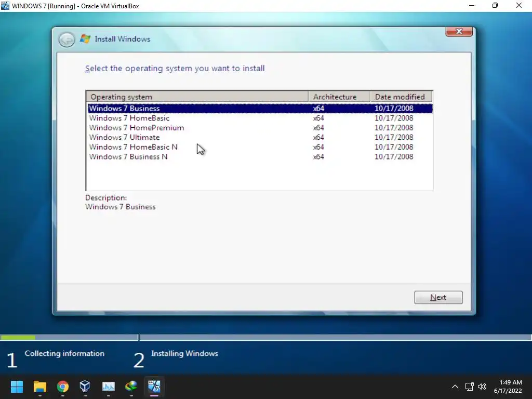The image size is (532, 399).
Task: Click the Collecting information step label
Action: coord(64,353)
